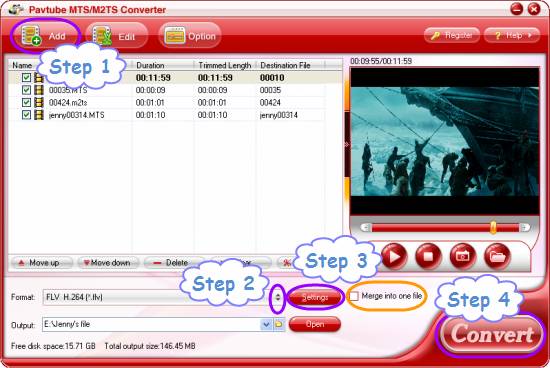Image resolution: width=550 pixels, height=368 pixels.
Task: Click the preview seek slider handle
Action: tap(493, 227)
